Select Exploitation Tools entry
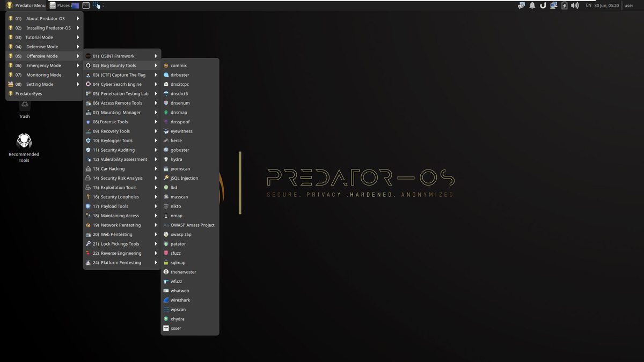This screenshot has width=644, height=362. click(x=122, y=188)
